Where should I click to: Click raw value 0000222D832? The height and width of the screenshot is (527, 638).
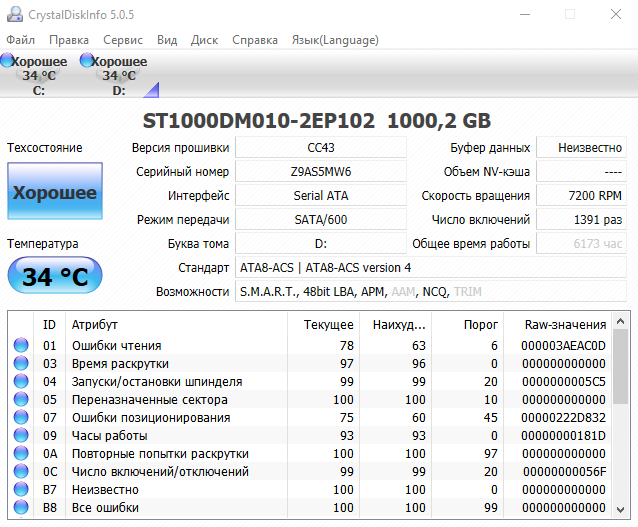(563, 417)
